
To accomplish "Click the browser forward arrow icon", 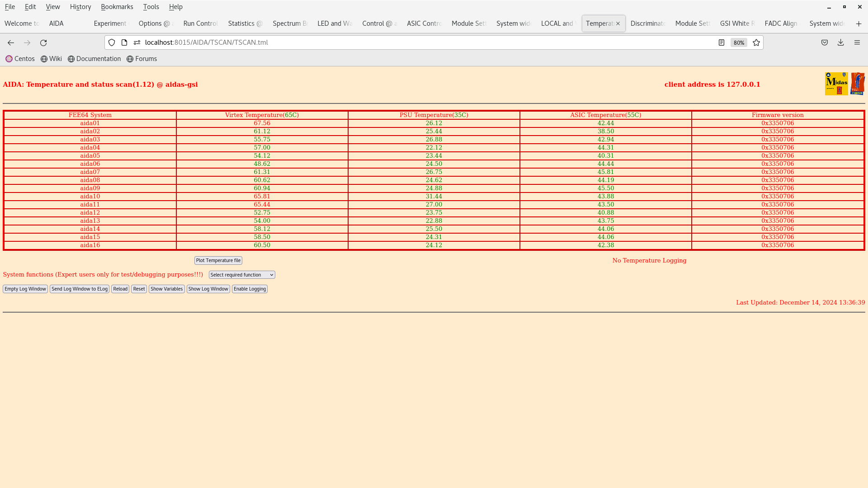I will (28, 42).
